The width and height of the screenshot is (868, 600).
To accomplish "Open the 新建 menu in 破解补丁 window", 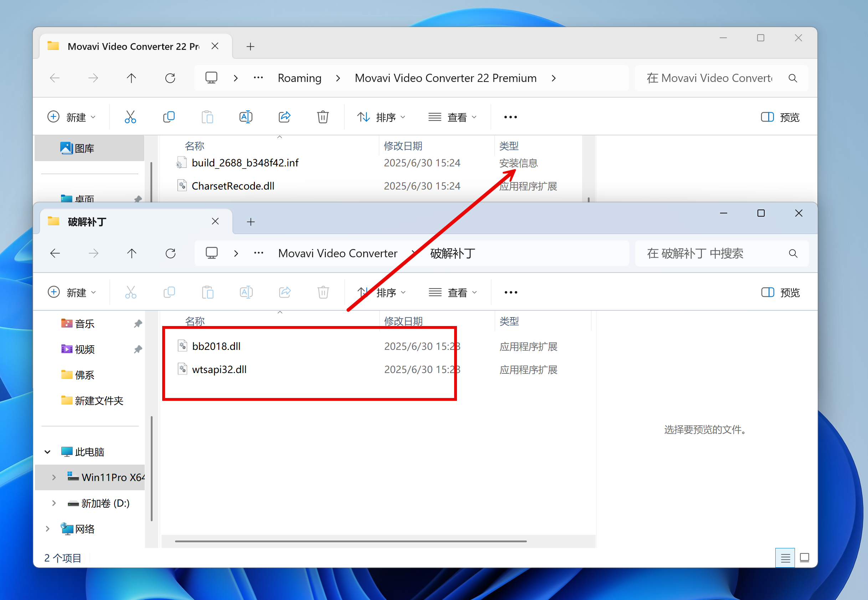I will tap(72, 293).
